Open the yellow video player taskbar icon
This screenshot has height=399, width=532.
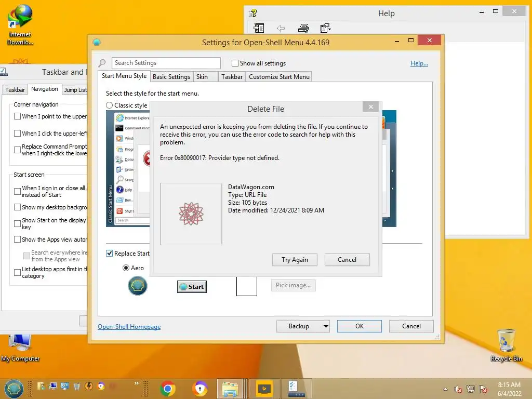click(264, 389)
